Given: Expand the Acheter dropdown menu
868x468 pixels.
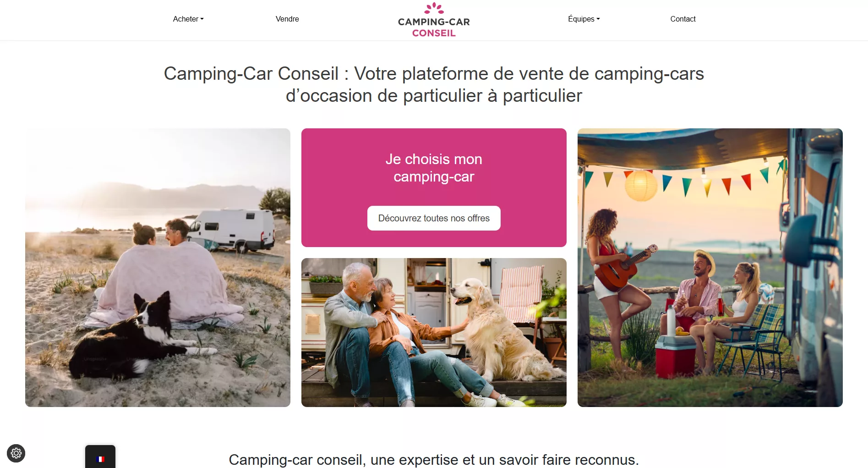Looking at the screenshot, I should coord(188,19).
